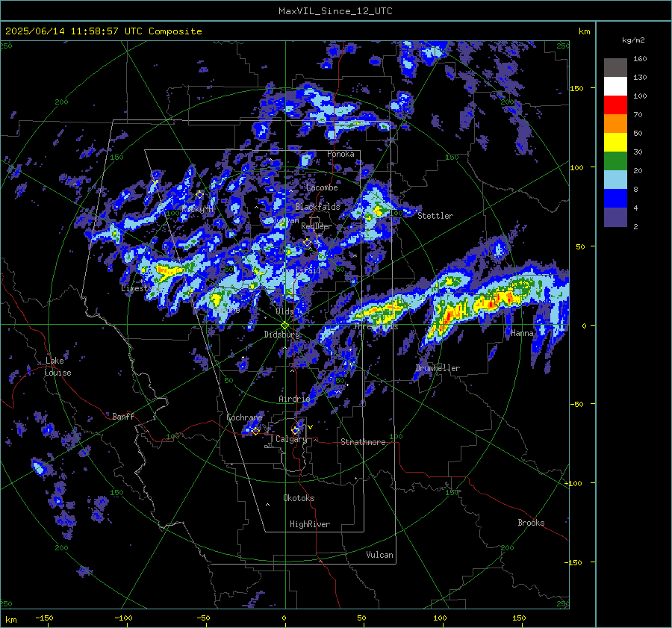Image resolution: width=672 pixels, height=628 pixels.
Task: Click the yellow storm cell near Limestone
Action: (168, 270)
